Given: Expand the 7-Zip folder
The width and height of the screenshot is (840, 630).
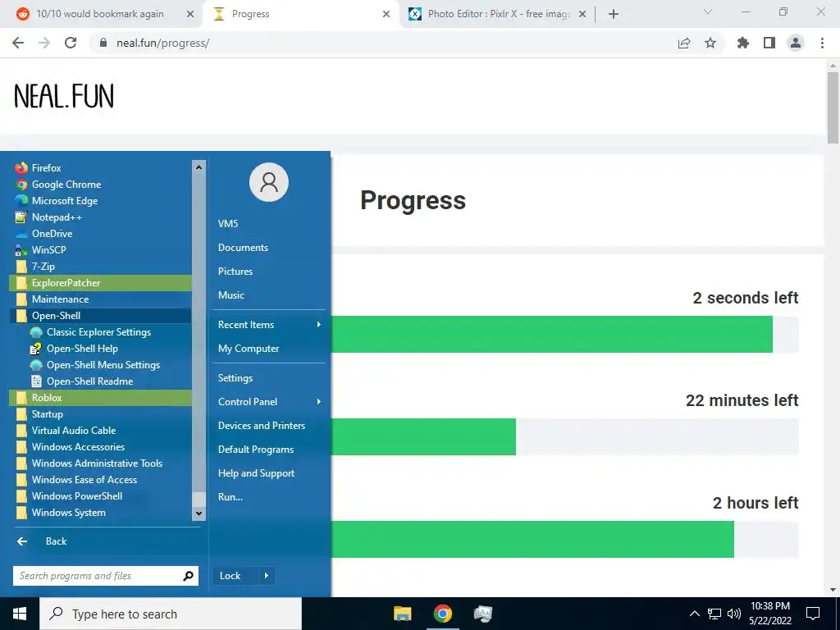Looking at the screenshot, I should [x=100, y=267].
